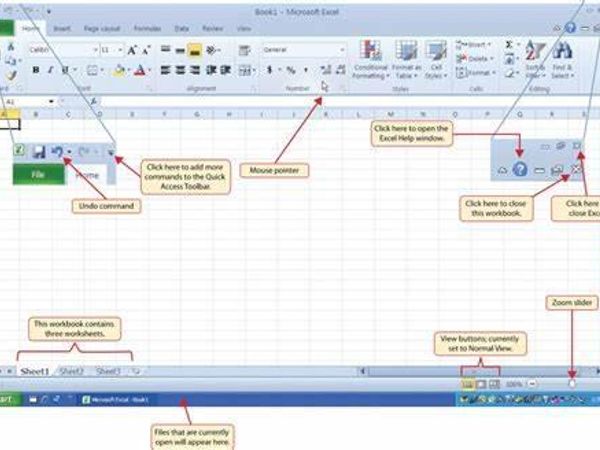Toggle Bold formatting in the ribbon
The width and height of the screenshot is (600, 450).
(x=36, y=70)
